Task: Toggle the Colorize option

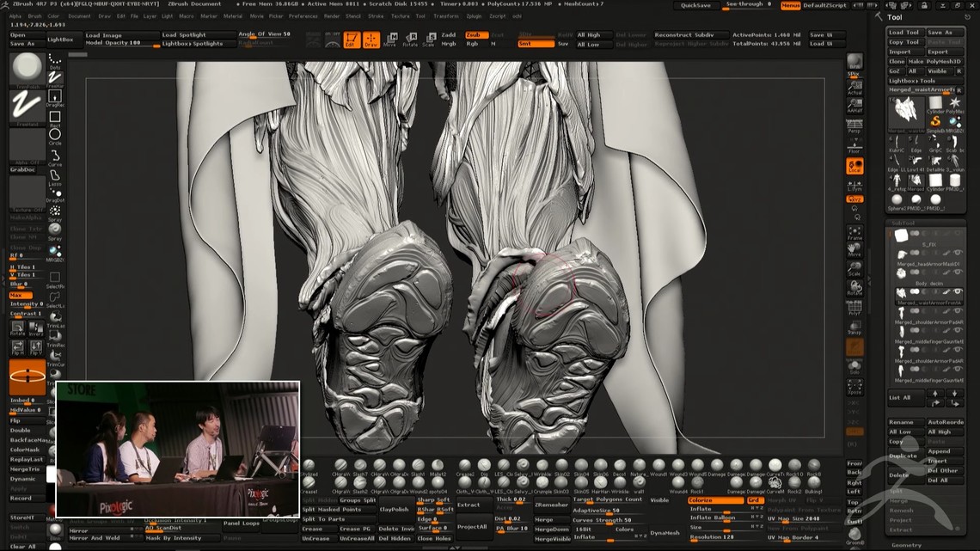Action: point(715,500)
